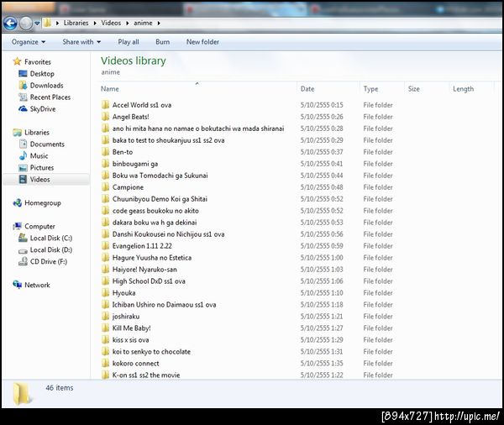
Task: Select the Ben-to folder
Action: point(123,152)
